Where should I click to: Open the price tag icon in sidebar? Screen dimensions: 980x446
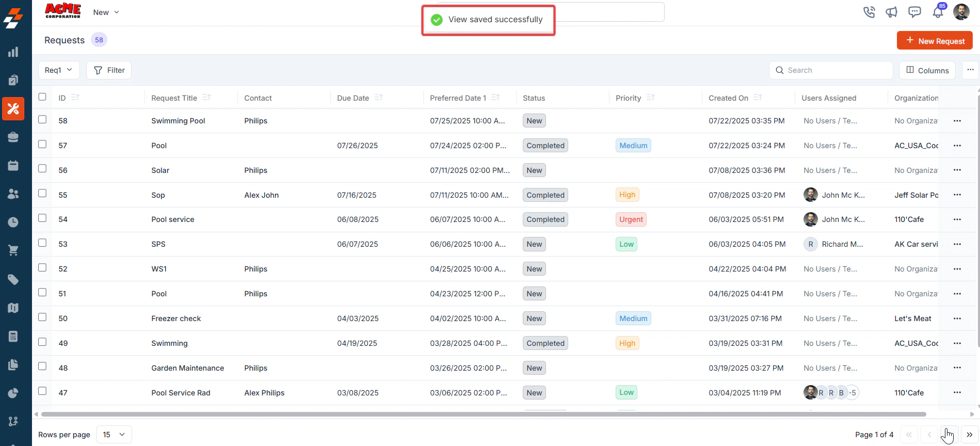pyautogui.click(x=13, y=280)
